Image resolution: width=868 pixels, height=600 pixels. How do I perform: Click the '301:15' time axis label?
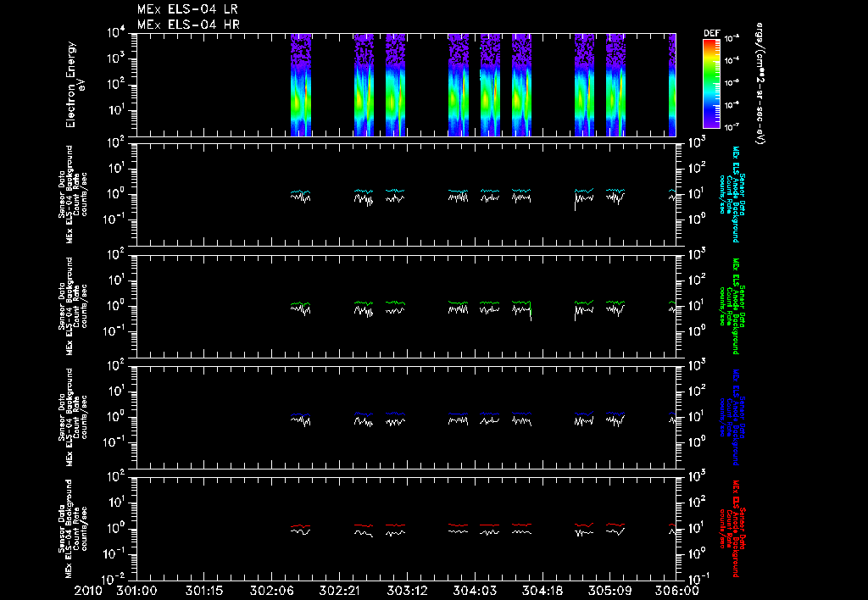point(204,592)
